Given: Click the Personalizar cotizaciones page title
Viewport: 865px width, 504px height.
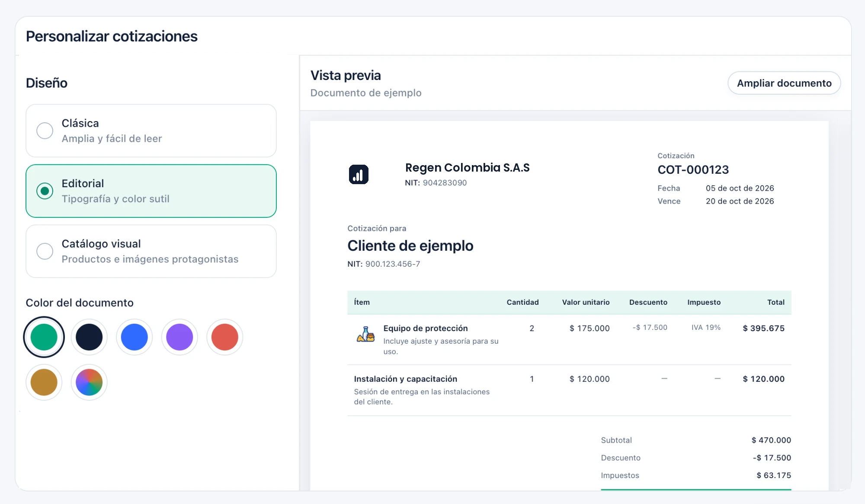Looking at the screenshot, I should pyautogui.click(x=112, y=36).
